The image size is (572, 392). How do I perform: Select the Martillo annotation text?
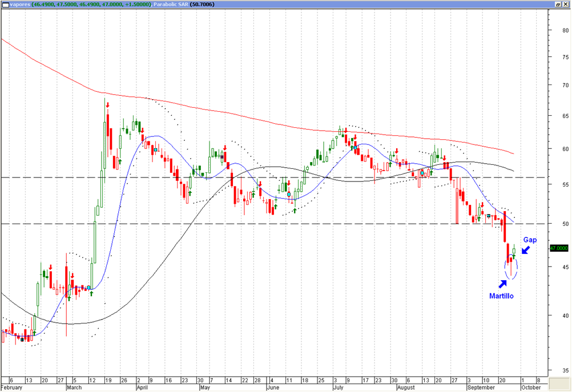click(501, 296)
